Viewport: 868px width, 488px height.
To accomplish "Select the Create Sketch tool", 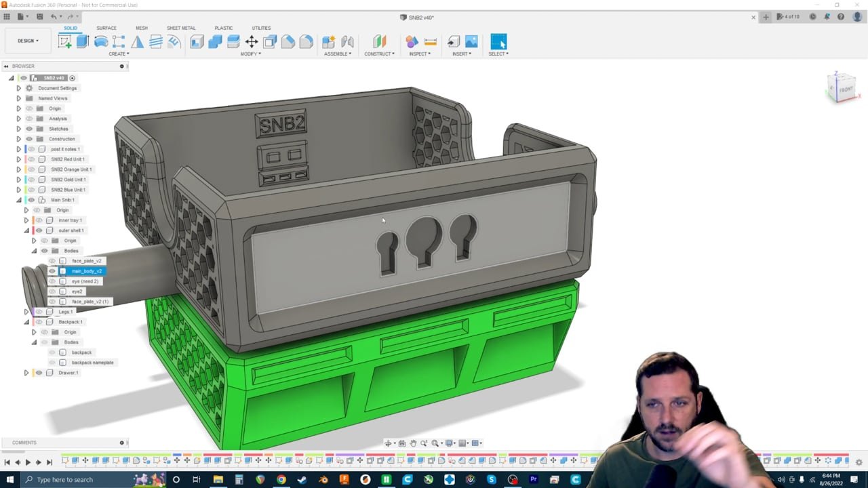I will [x=65, y=41].
